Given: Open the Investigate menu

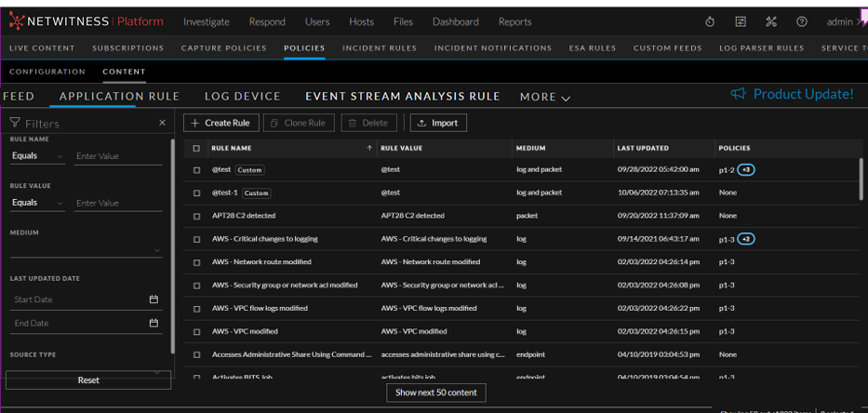Looking at the screenshot, I should tap(207, 21).
